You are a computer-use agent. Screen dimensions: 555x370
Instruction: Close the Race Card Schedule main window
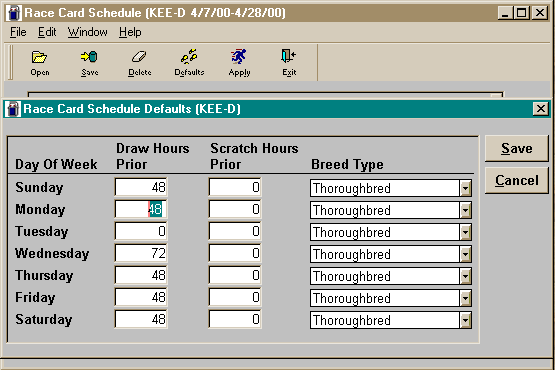coord(540,13)
